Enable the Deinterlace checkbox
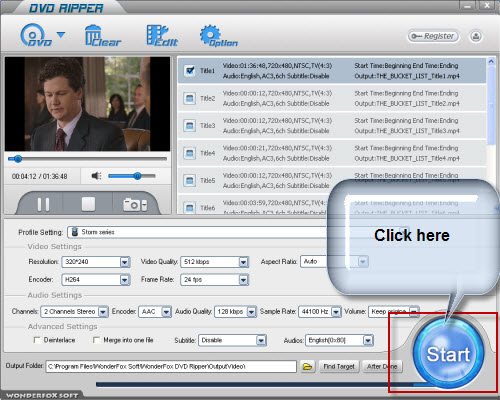 tap(37, 340)
